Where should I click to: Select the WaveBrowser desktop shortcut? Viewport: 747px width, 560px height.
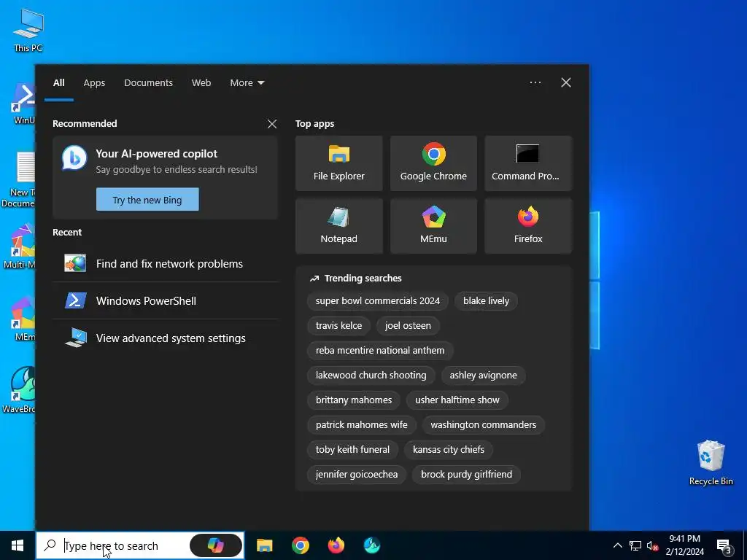pos(19,389)
